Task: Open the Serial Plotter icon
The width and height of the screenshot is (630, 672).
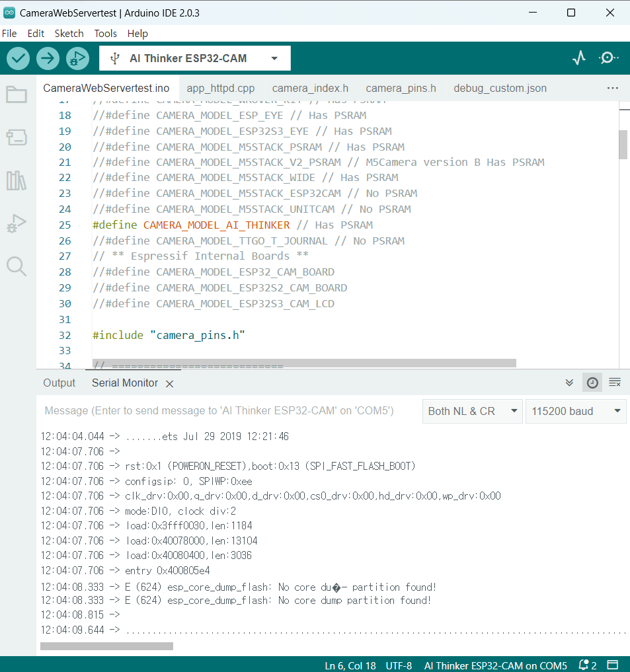Action: click(579, 58)
